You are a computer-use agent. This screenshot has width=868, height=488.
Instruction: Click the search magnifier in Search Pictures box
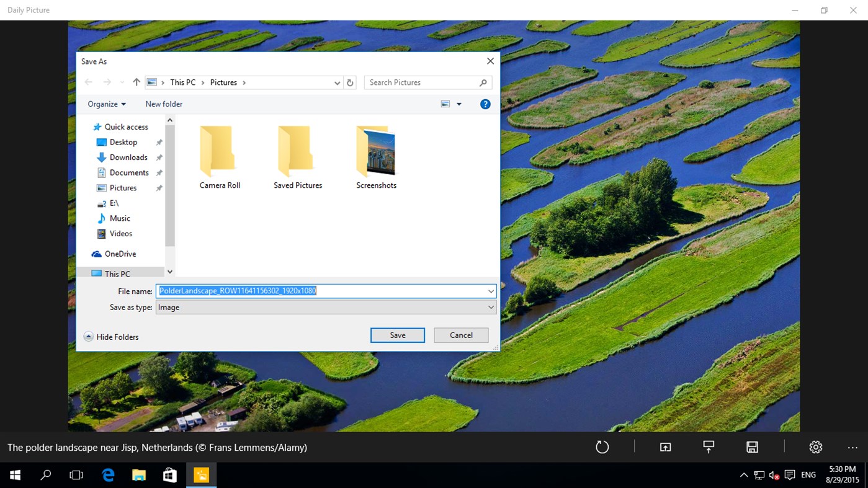click(x=483, y=82)
